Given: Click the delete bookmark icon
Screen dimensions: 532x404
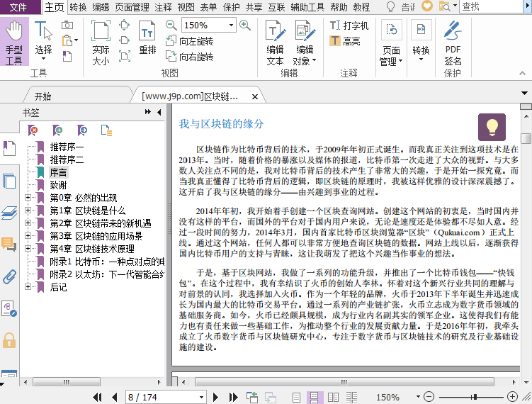Looking at the screenshot, I should coord(33,130).
